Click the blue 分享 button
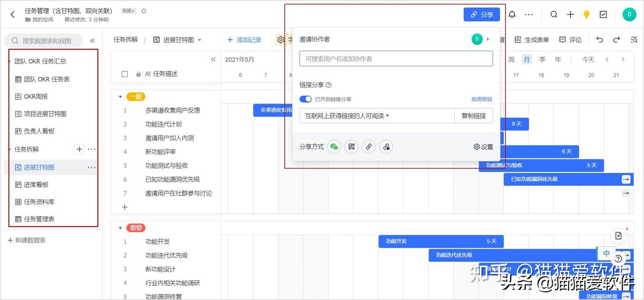Viewport: 644px width, 300px height. click(482, 14)
